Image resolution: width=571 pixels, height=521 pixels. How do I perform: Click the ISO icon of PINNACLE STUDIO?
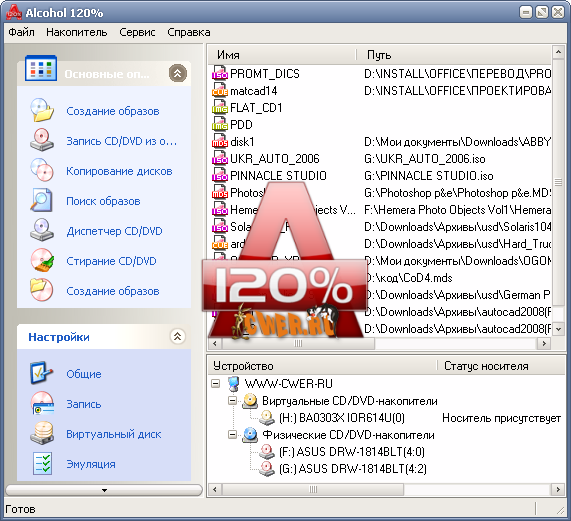[x=220, y=175]
